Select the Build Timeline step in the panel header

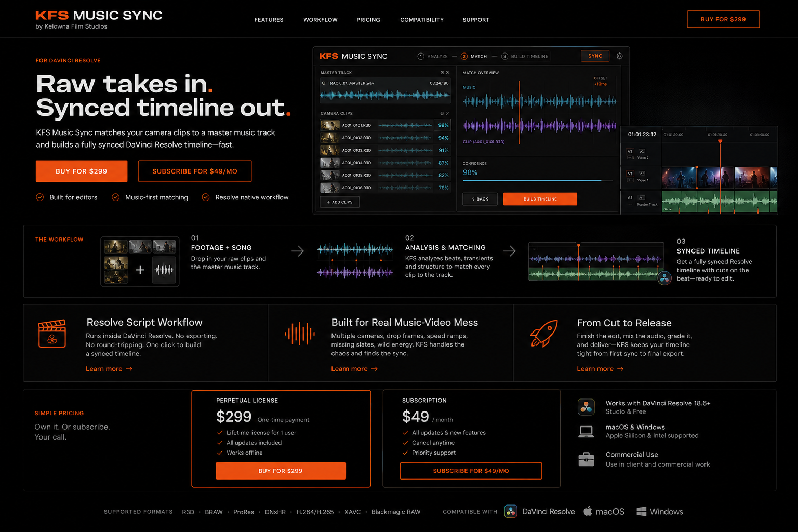[x=525, y=56]
